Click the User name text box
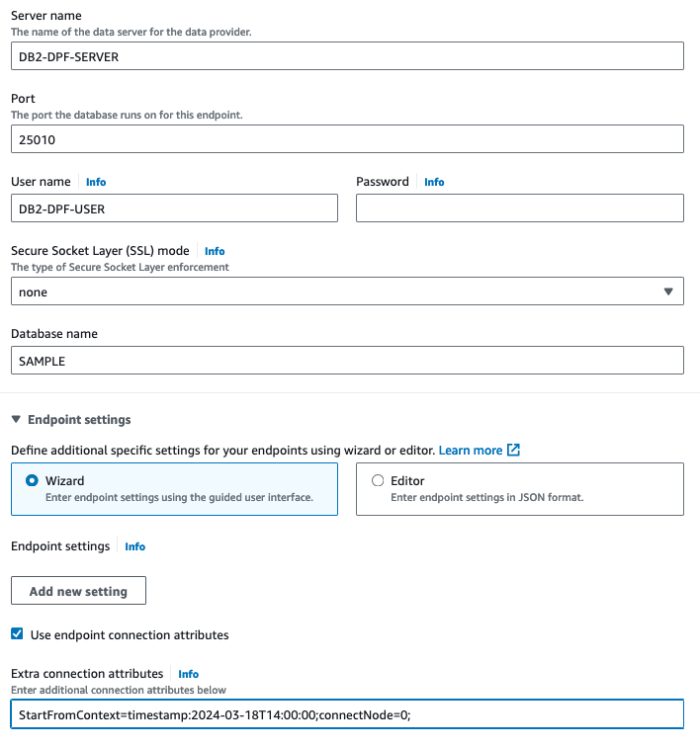Image resolution: width=700 pixels, height=748 pixels. 174,208
